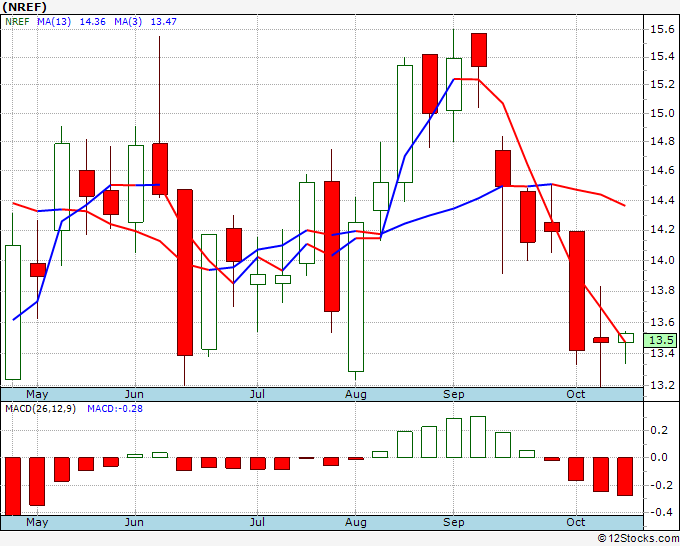Click the (NREF) chart title
The height and width of the screenshot is (546, 680).
(x=24, y=7)
